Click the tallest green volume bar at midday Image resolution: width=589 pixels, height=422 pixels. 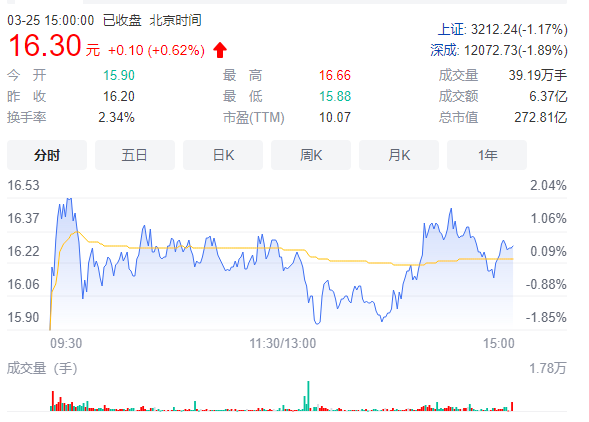click(308, 396)
